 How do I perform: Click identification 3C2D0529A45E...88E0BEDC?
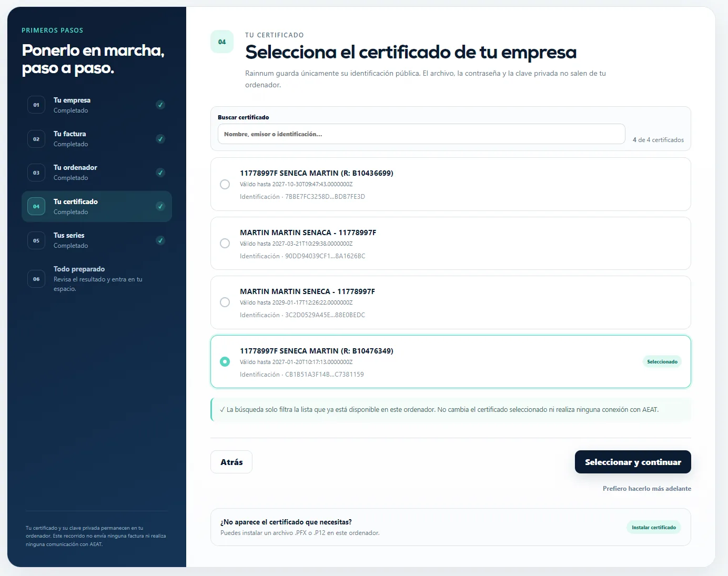click(x=325, y=315)
